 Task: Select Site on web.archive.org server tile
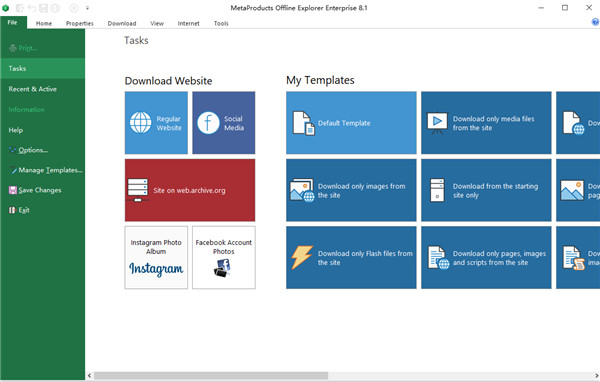(x=190, y=190)
